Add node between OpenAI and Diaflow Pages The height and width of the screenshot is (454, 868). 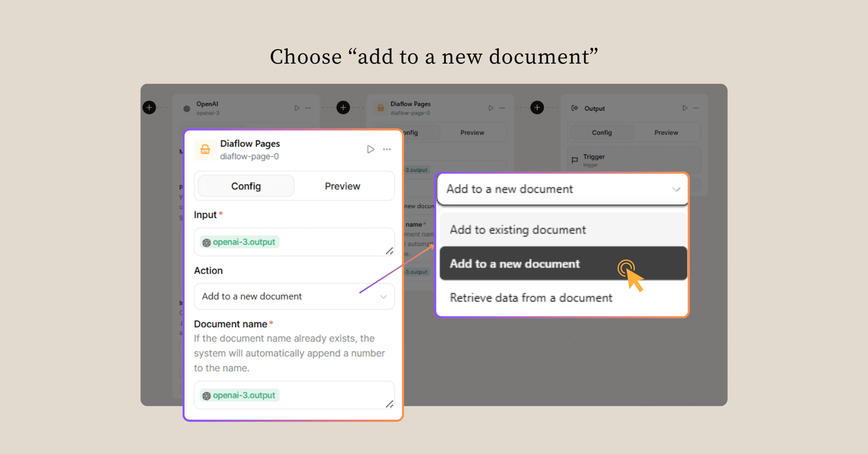343,107
